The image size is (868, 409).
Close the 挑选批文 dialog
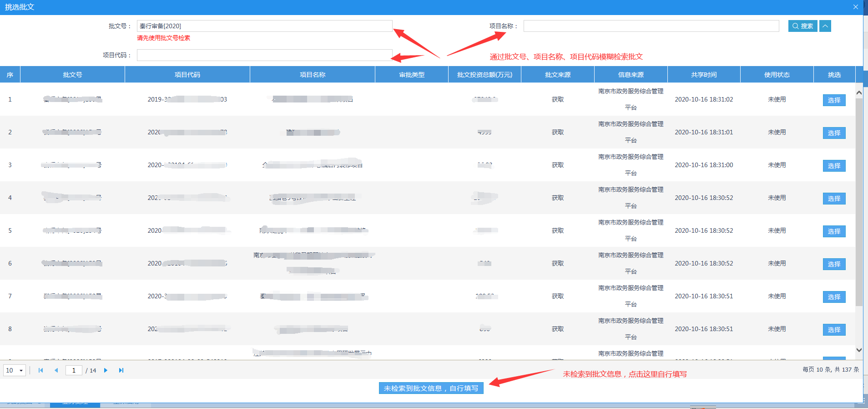[855, 7]
